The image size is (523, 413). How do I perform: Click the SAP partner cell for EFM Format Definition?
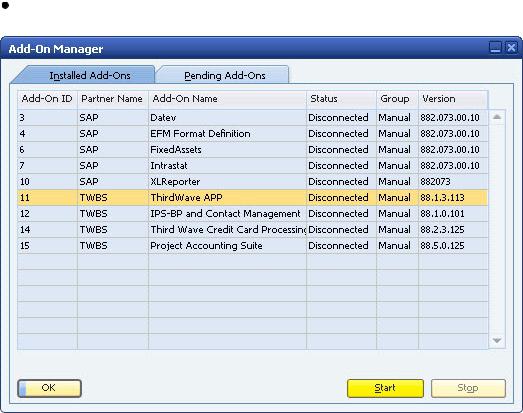(x=112, y=133)
